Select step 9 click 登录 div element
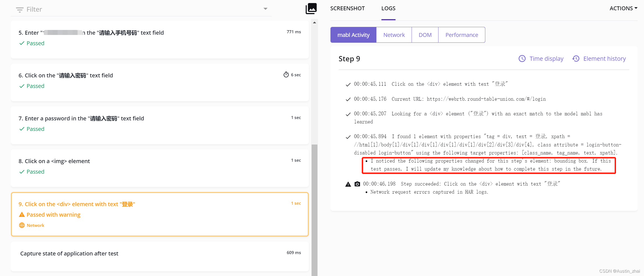The height and width of the screenshot is (276, 644). click(x=160, y=214)
